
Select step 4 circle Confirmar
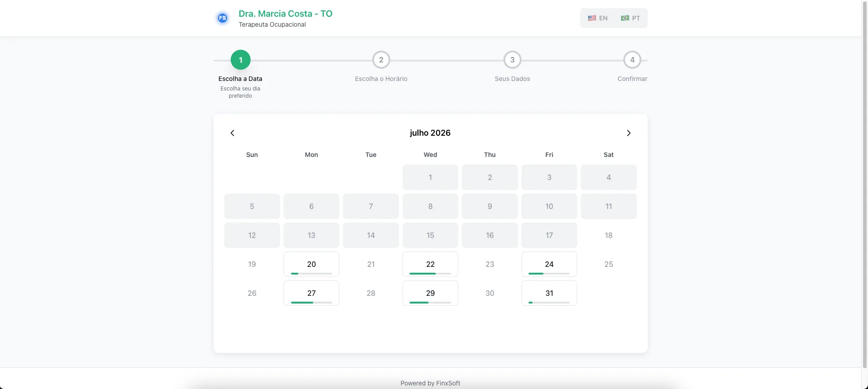(632, 60)
